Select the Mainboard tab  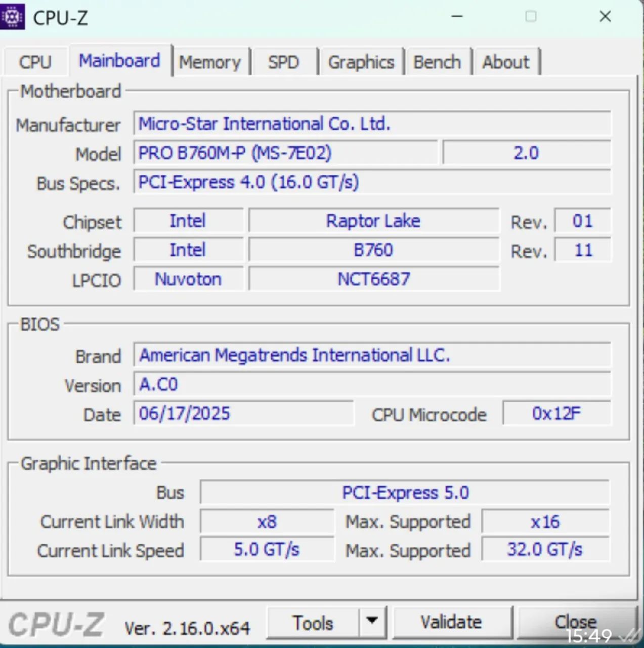click(119, 61)
